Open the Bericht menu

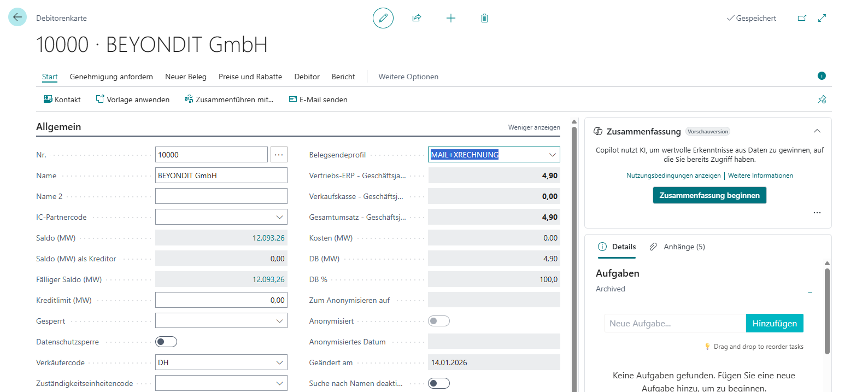pyautogui.click(x=343, y=77)
